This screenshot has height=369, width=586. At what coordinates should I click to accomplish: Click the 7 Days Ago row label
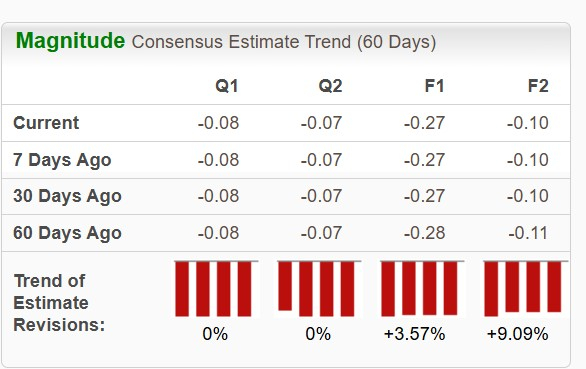coord(62,160)
